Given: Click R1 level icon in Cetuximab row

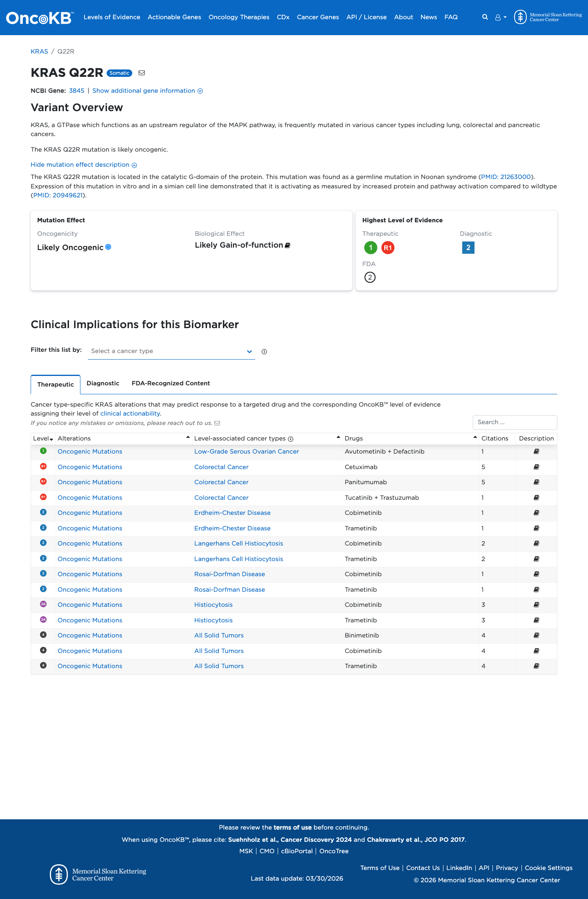Looking at the screenshot, I should point(43,466).
